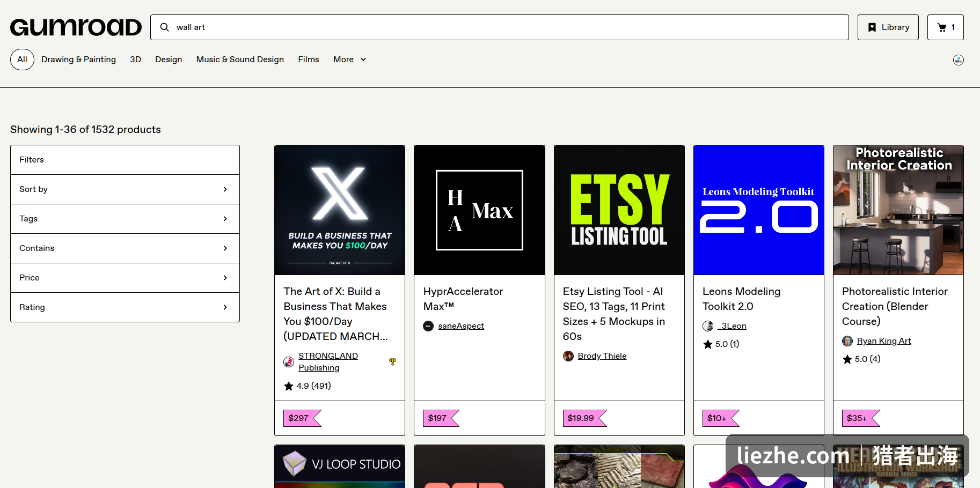Select the Design category
The width and height of the screenshot is (980, 488).
click(169, 60)
